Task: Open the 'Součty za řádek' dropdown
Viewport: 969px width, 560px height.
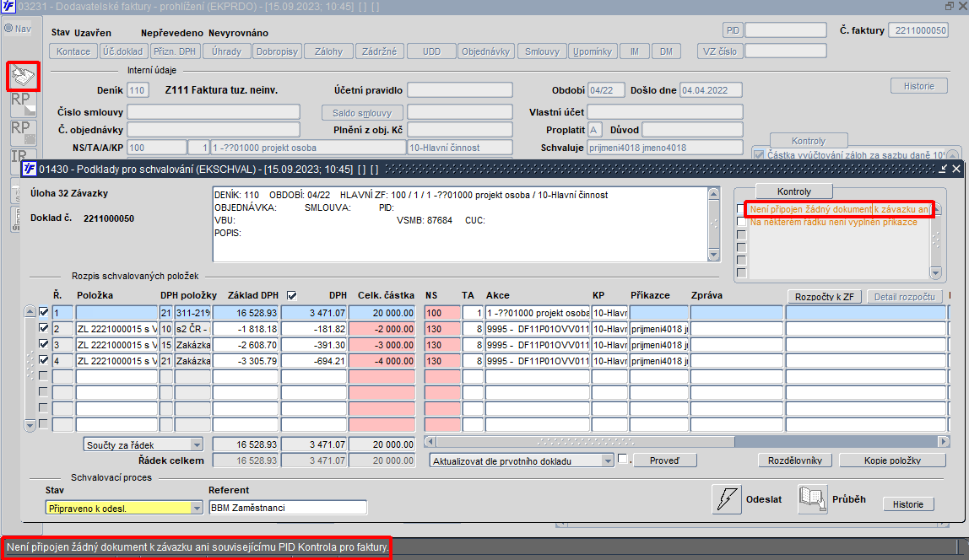Action: point(196,444)
